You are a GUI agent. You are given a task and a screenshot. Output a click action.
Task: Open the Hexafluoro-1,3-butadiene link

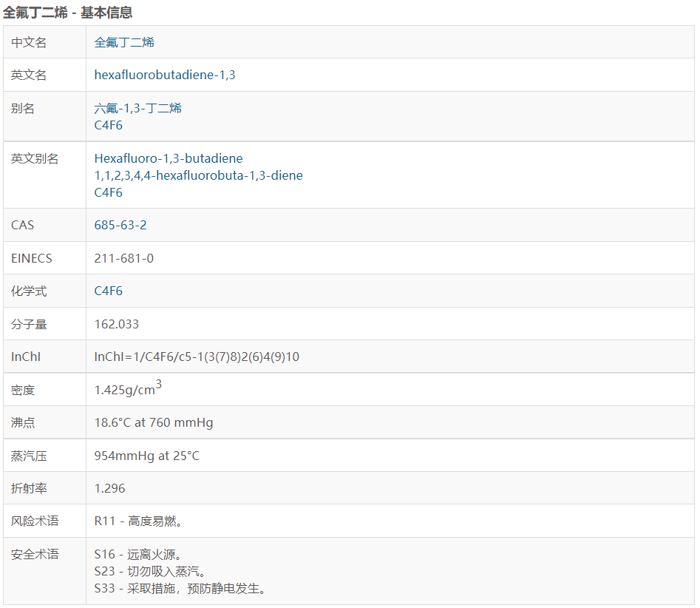tap(169, 158)
